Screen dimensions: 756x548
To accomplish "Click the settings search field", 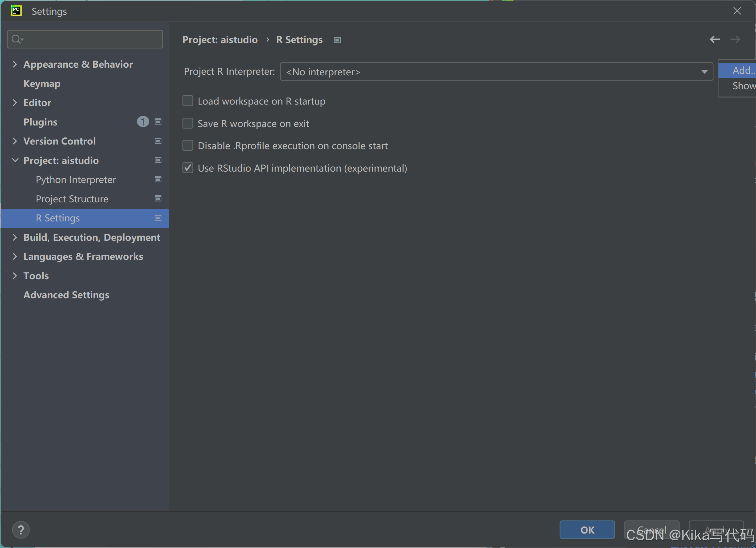I will [90, 39].
